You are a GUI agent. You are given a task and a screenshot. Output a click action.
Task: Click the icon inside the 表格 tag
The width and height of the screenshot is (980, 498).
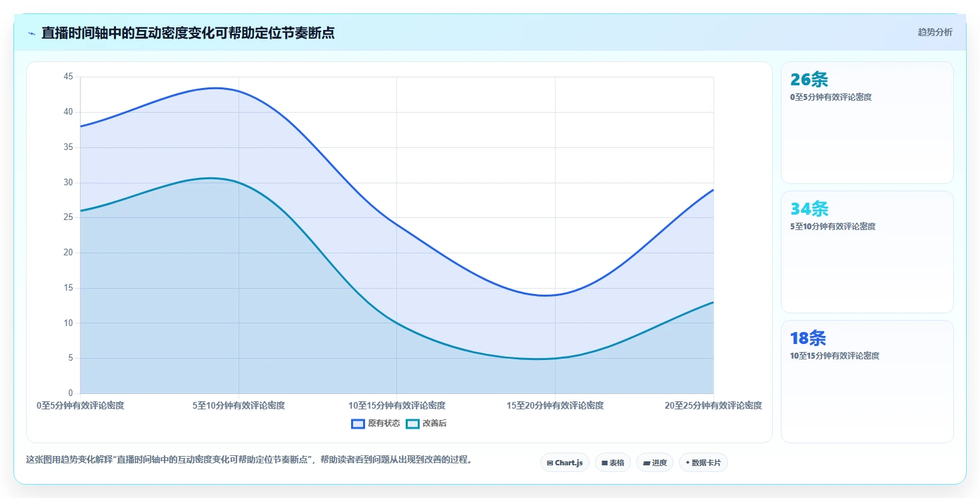point(604,463)
